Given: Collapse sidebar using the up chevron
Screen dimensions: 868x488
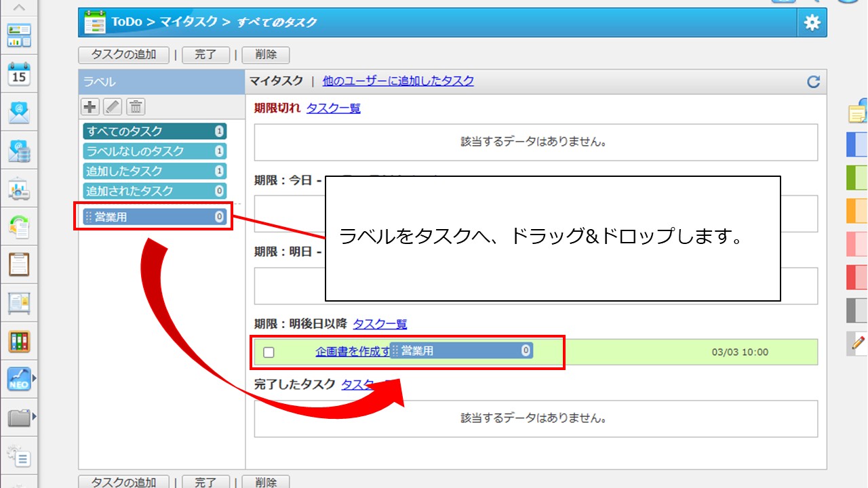Looking at the screenshot, I should (19, 7).
